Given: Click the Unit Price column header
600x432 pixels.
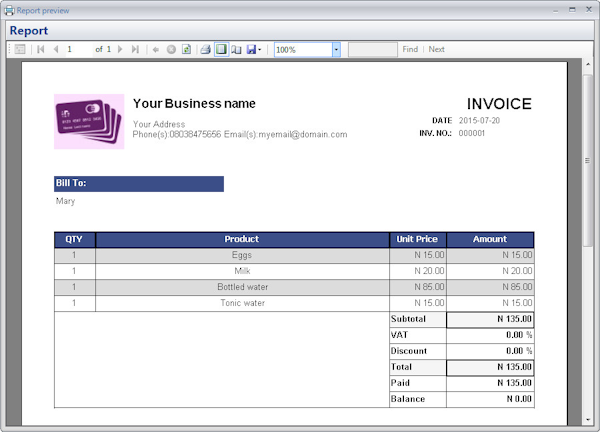Looking at the screenshot, I should (x=417, y=240).
